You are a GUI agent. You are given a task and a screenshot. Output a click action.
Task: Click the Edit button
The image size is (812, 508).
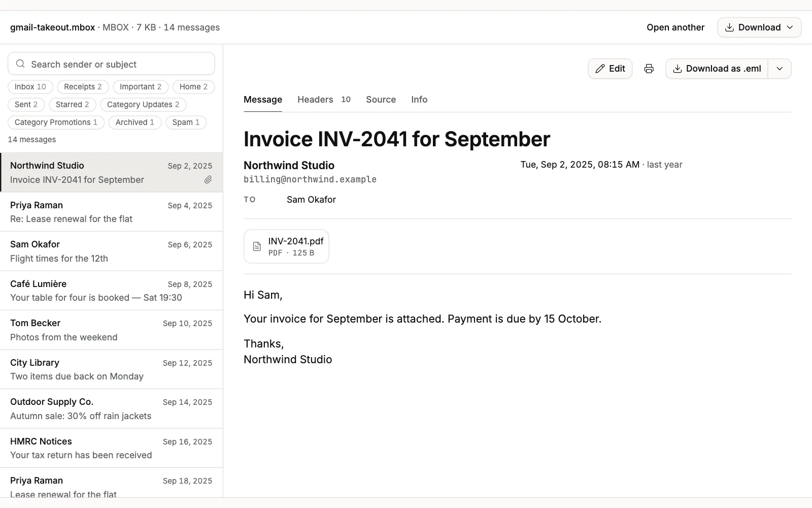point(610,69)
